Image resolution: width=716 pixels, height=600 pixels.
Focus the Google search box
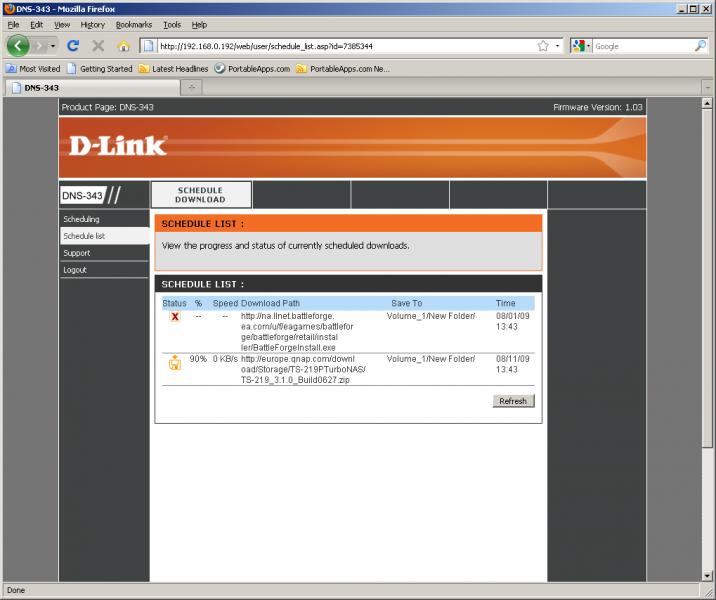(643, 46)
